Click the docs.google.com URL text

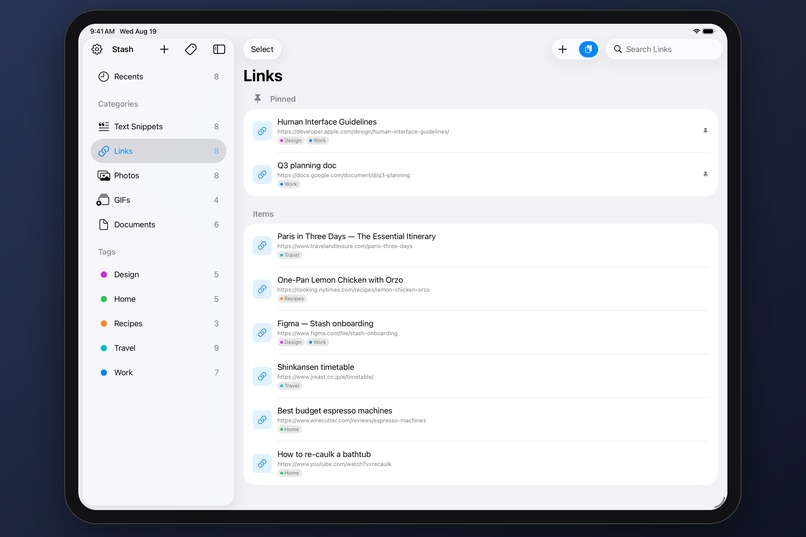pos(343,176)
